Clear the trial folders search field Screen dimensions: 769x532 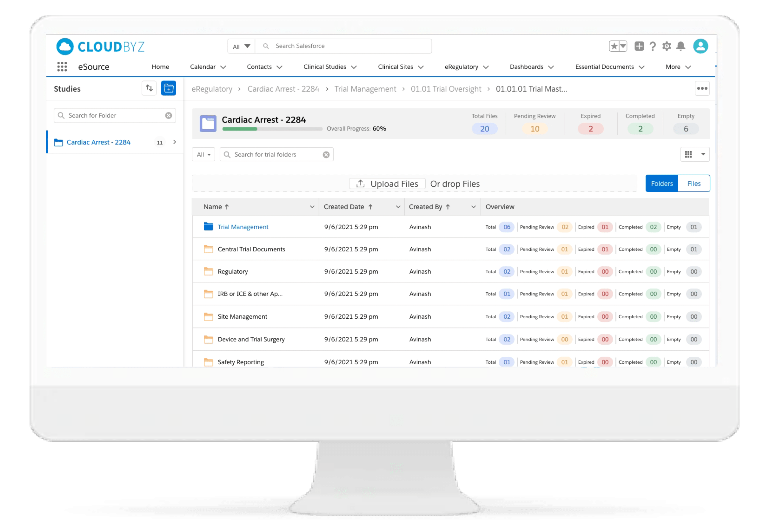(326, 155)
